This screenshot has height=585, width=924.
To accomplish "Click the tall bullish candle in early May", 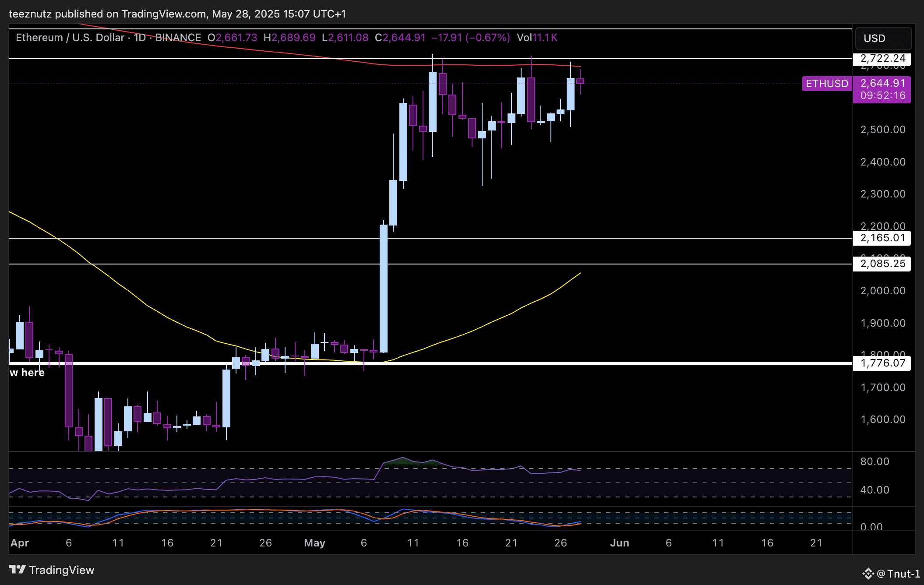I will coord(384,289).
